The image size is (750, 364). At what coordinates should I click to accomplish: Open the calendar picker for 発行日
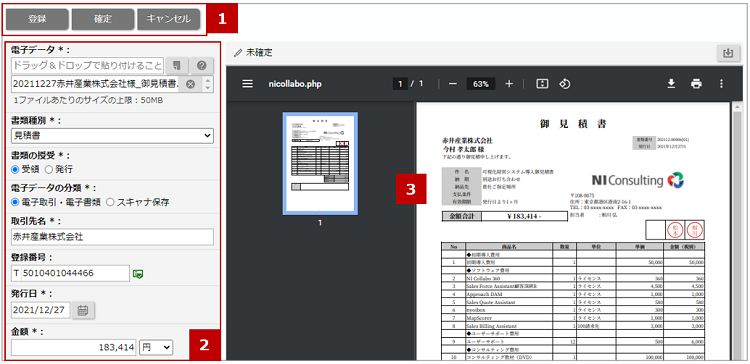83,310
